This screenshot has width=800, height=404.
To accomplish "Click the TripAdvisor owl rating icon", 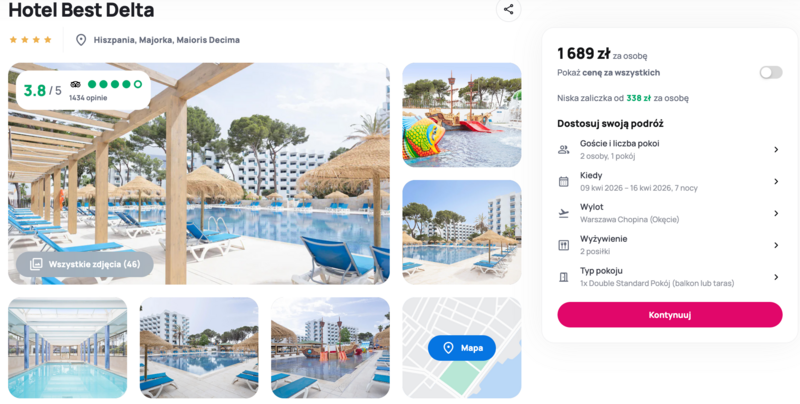I will 76,84.
